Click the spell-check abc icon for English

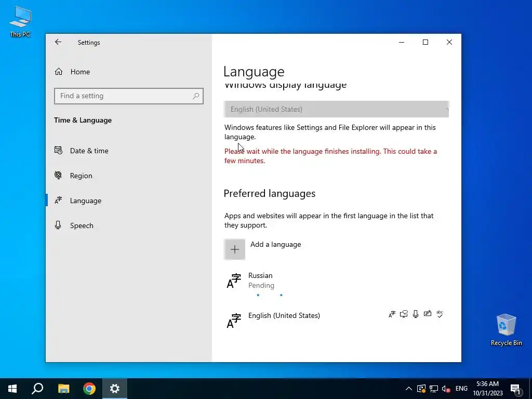tap(440, 314)
